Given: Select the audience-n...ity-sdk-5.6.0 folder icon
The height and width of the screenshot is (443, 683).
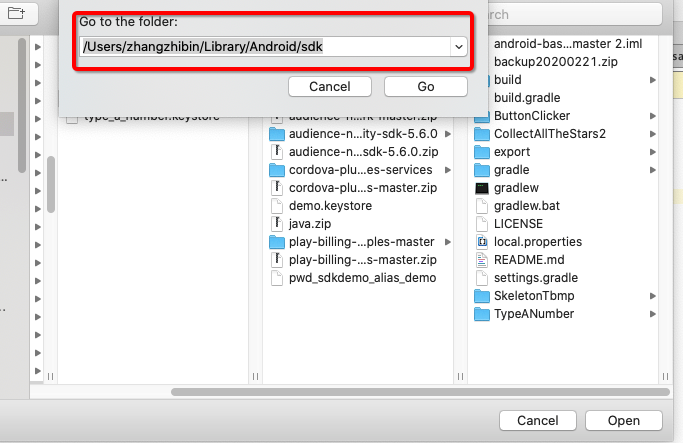Looking at the screenshot, I should click(x=277, y=134).
